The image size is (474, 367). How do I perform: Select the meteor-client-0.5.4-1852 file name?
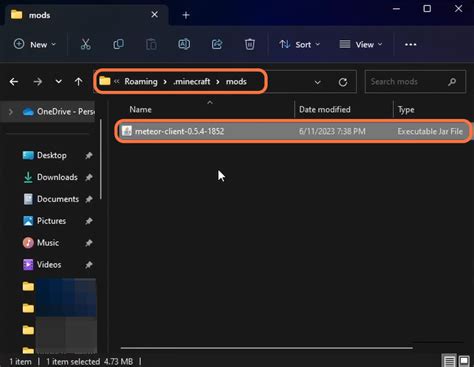click(x=179, y=131)
